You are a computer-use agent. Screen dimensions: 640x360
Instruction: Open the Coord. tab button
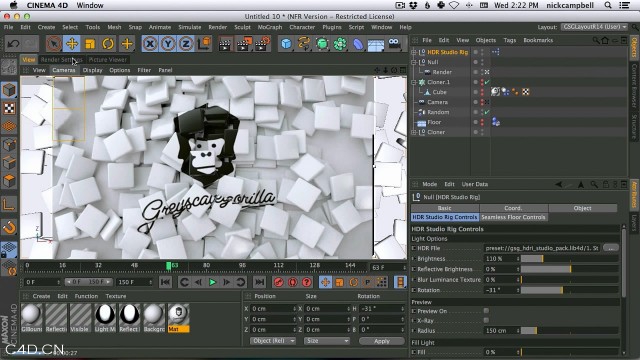(513, 208)
